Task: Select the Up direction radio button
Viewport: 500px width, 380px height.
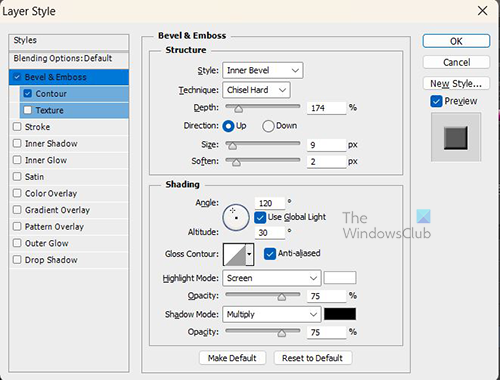Action: coord(229,126)
